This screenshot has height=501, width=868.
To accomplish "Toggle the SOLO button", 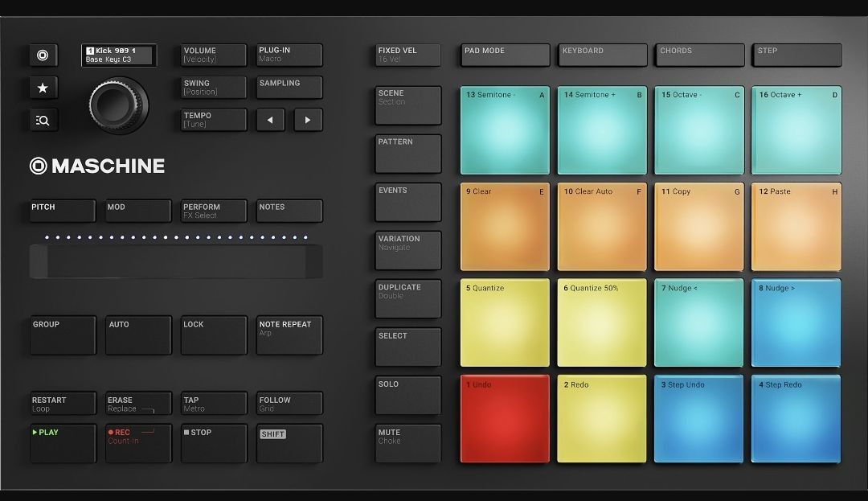I will click(x=408, y=396).
